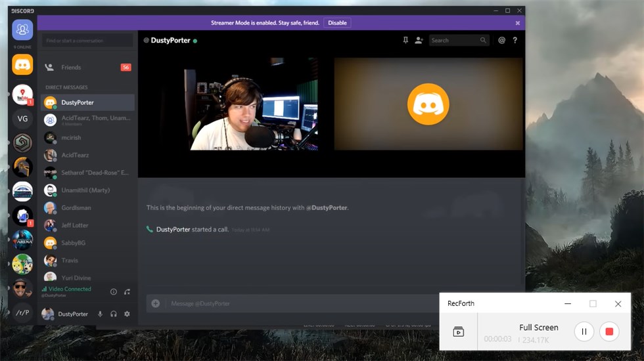Open the sunglasses face server icon
The width and height of the screenshot is (644, 361).
tap(22, 288)
